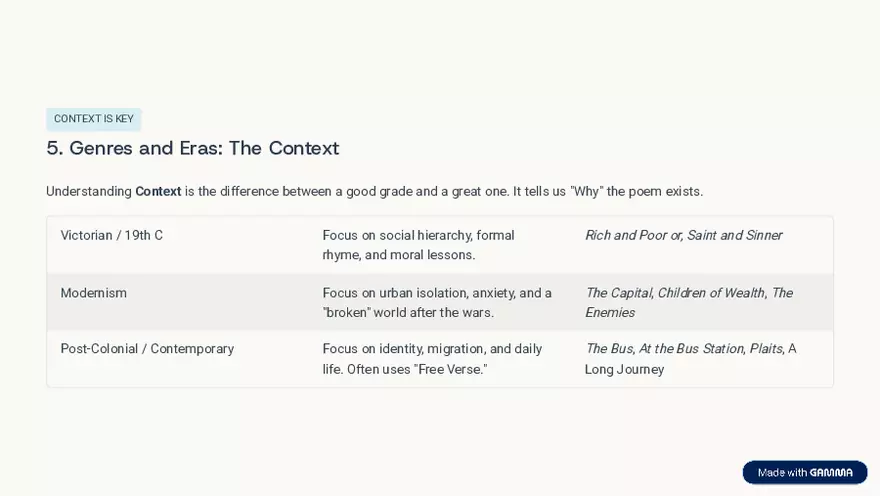Click the '5. Genres and Eras' heading
The height and width of the screenshot is (496, 880).
point(192,148)
